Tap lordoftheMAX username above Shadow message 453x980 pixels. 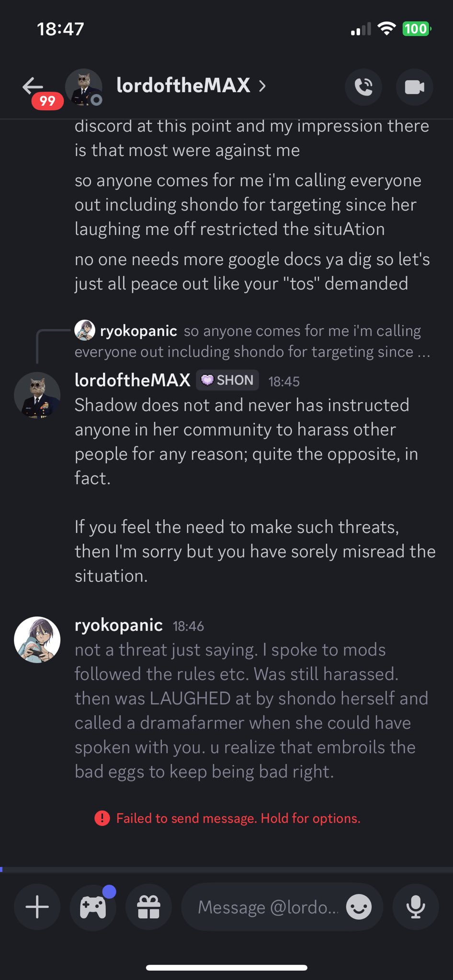[132, 380]
